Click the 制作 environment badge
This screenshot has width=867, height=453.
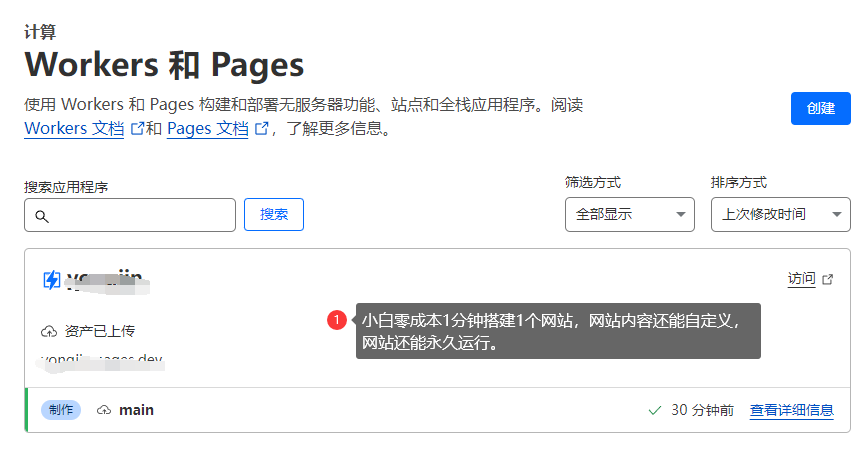pos(61,410)
